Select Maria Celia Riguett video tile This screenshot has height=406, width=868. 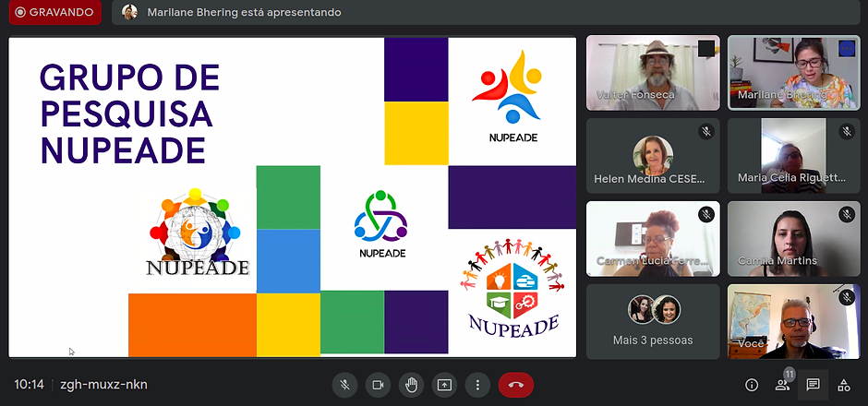point(794,155)
